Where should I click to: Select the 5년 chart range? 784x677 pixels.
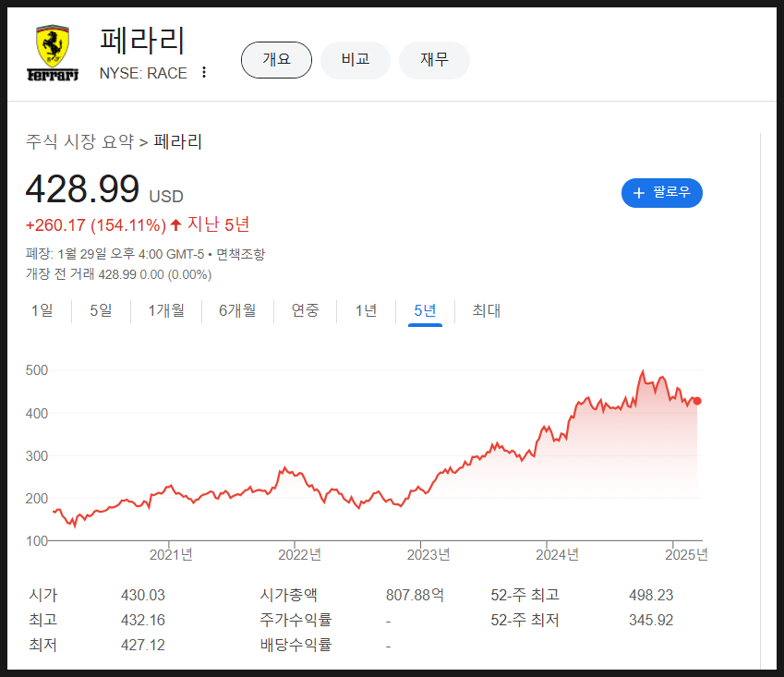[x=425, y=311]
